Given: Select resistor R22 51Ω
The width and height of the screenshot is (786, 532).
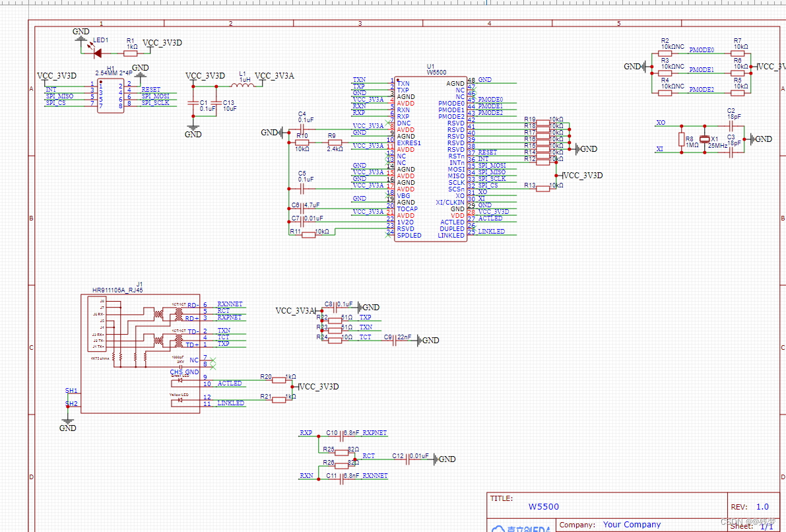Looking at the screenshot, I should [x=335, y=321].
